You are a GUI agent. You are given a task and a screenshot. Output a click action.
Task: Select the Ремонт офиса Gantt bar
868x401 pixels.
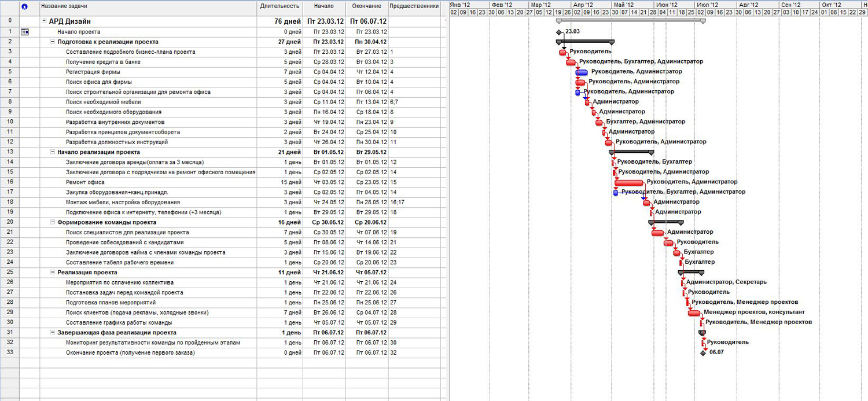[x=629, y=182]
